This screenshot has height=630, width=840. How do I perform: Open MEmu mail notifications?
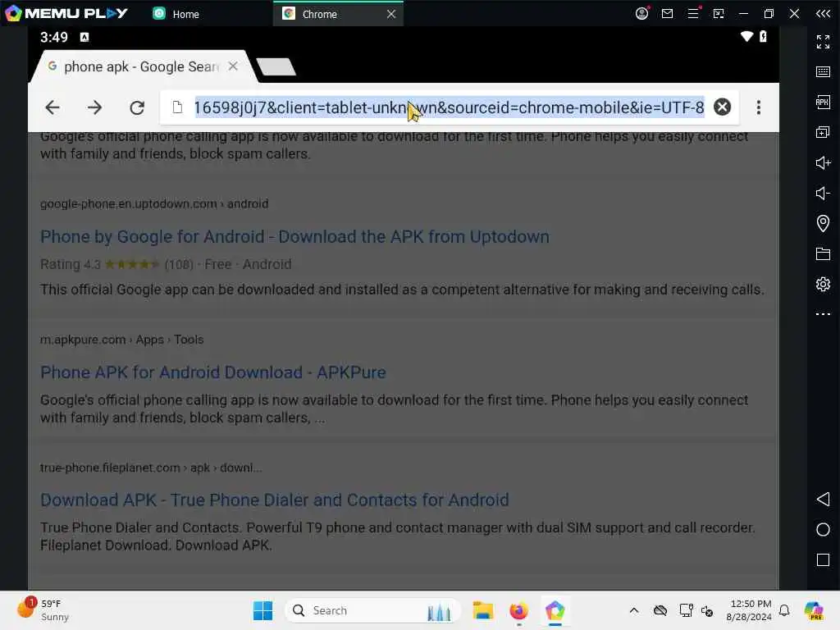point(667,13)
